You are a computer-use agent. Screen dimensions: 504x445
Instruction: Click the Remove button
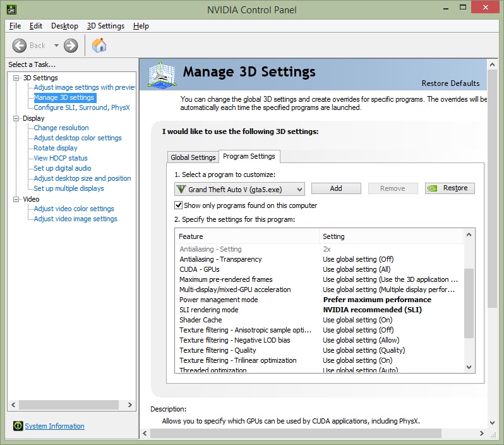click(x=392, y=188)
